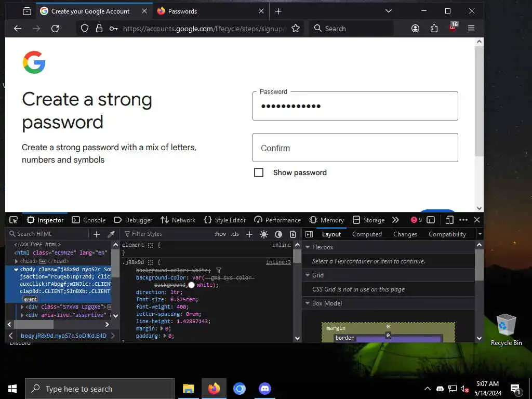Collapse the body element in the HTML tree
The image size is (532, 399).
16,270
